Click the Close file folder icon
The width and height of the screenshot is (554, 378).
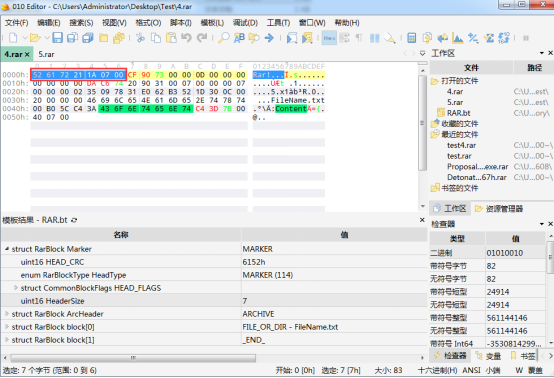103,37
